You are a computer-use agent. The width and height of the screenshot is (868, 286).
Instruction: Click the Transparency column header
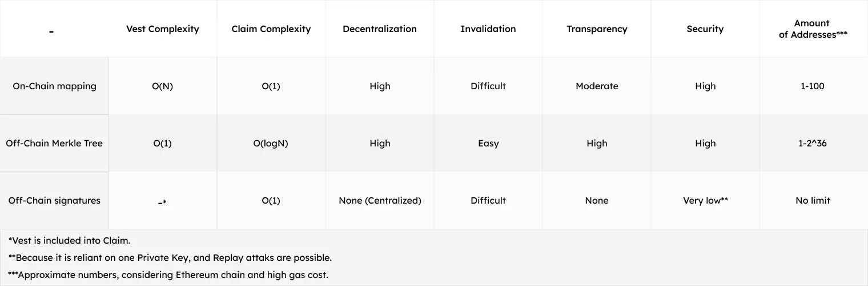[597, 29]
